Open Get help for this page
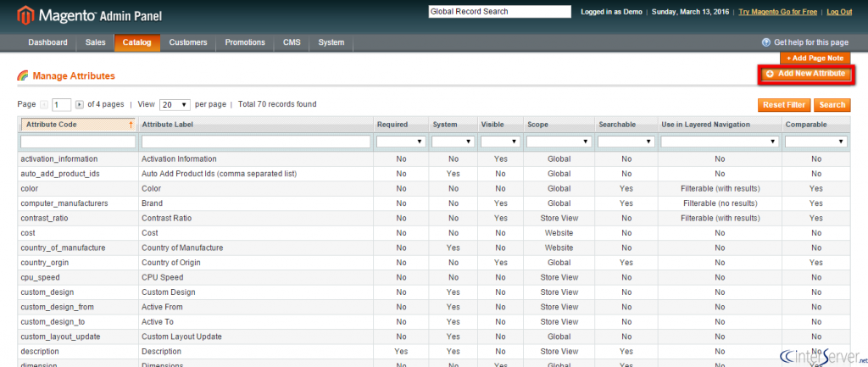This screenshot has width=868, height=367. (x=811, y=42)
